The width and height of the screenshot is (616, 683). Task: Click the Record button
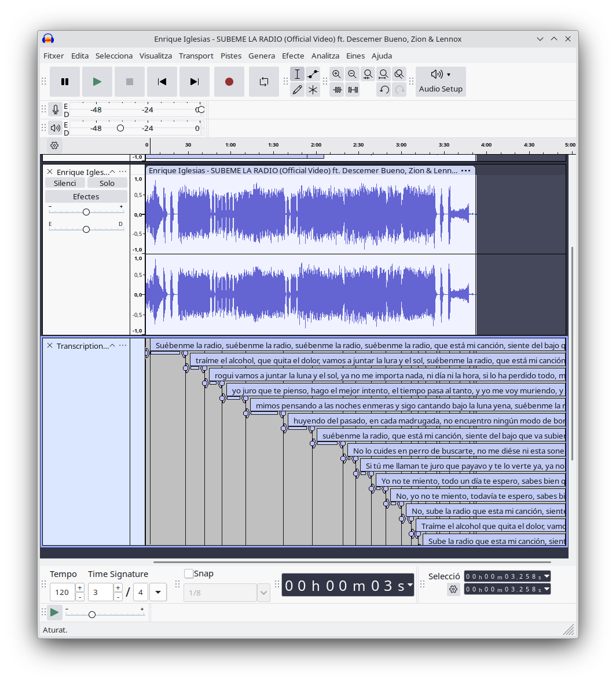click(229, 82)
